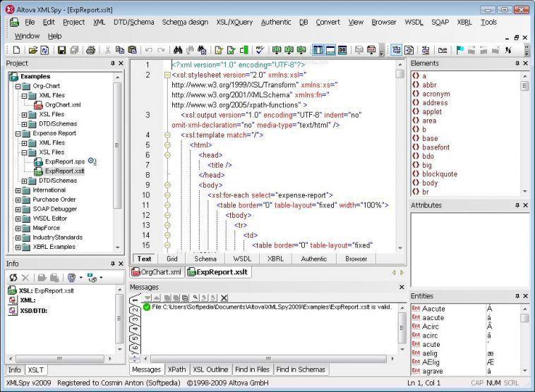Run the XSL transformation icon

coord(277,51)
